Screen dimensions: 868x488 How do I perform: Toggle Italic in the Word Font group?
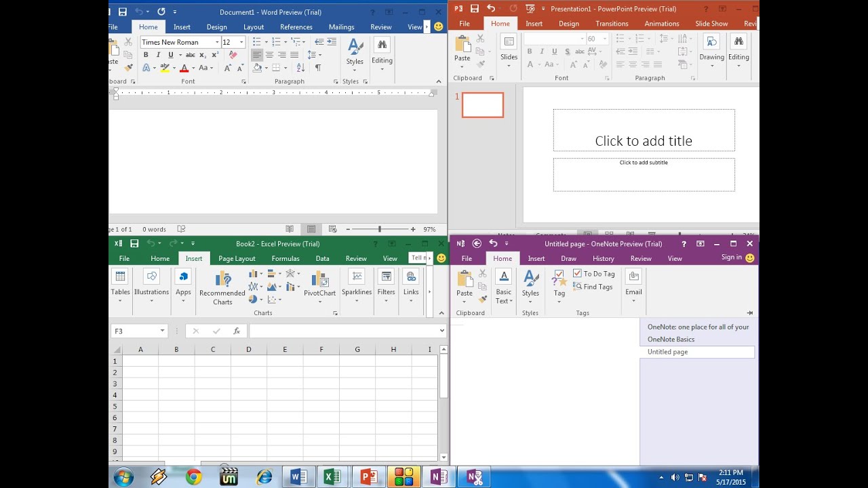point(158,55)
